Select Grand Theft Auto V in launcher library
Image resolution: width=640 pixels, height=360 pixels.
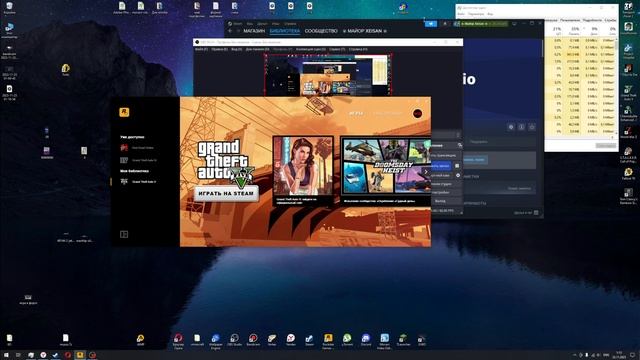pos(139,182)
